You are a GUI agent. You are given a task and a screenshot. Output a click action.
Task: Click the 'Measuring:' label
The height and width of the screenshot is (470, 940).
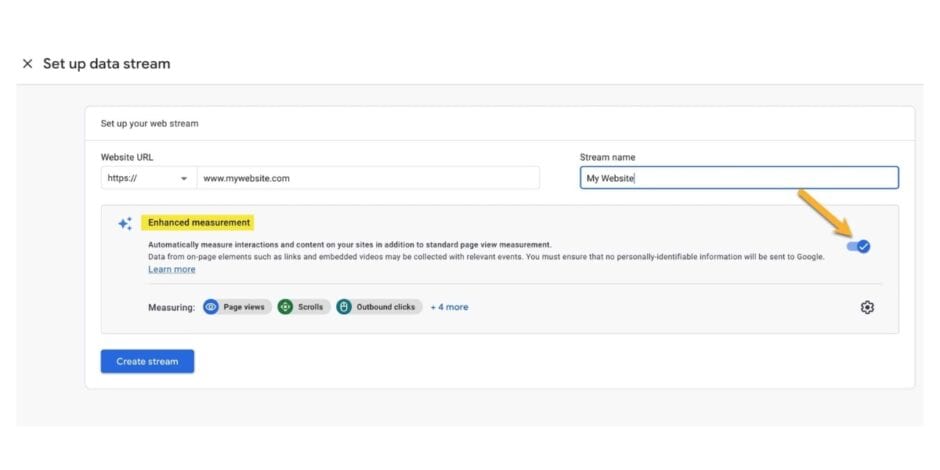pos(171,307)
